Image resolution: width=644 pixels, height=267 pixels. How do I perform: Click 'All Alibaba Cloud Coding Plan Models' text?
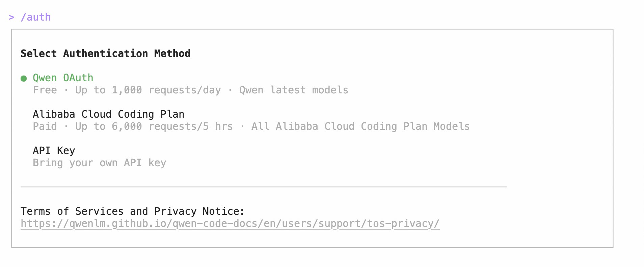pos(360,126)
